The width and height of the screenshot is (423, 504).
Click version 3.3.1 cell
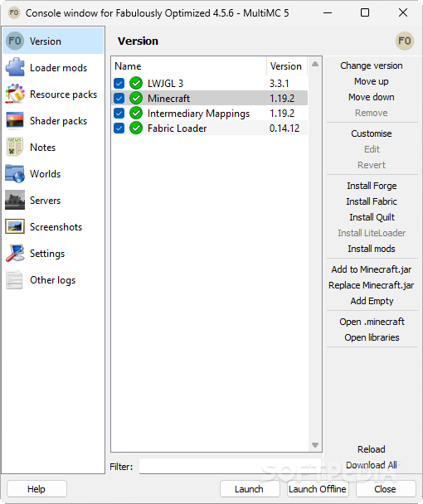click(x=280, y=84)
